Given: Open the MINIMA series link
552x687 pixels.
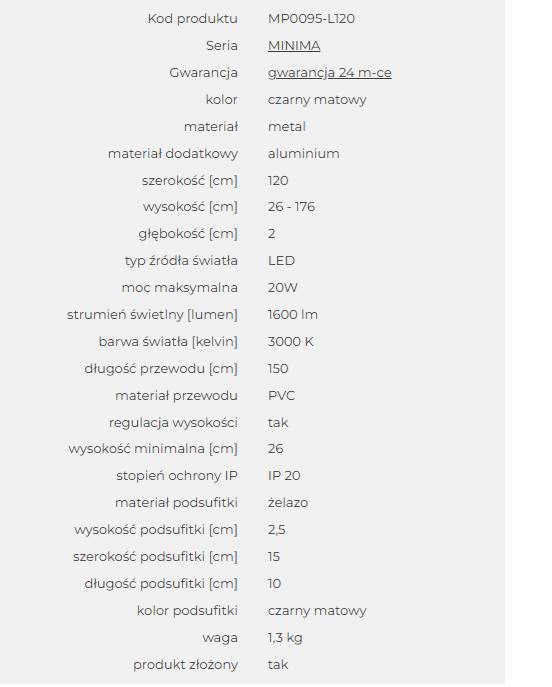Looking at the screenshot, I should (x=294, y=46).
